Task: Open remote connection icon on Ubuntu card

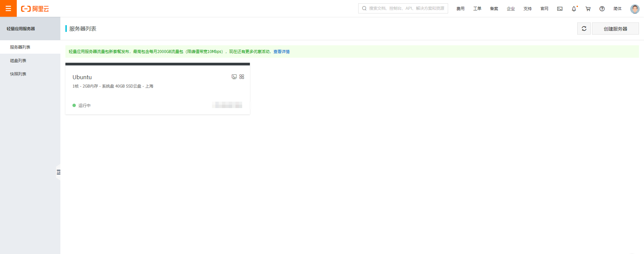Action: [x=234, y=77]
